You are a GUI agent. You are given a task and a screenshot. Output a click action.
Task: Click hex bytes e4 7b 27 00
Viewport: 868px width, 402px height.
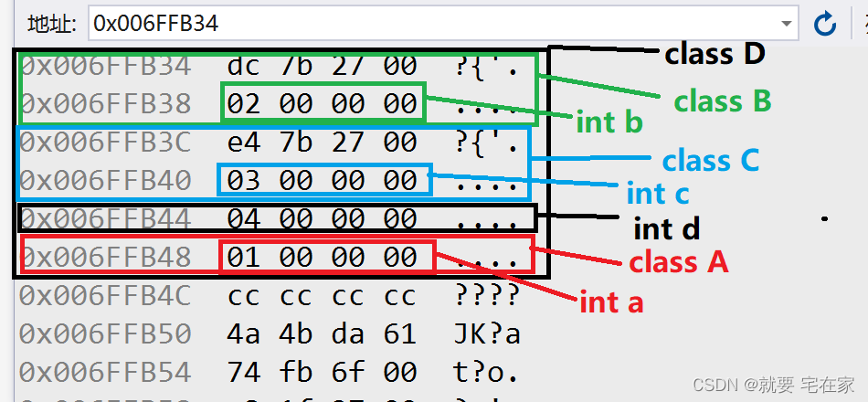pyautogui.click(x=322, y=143)
